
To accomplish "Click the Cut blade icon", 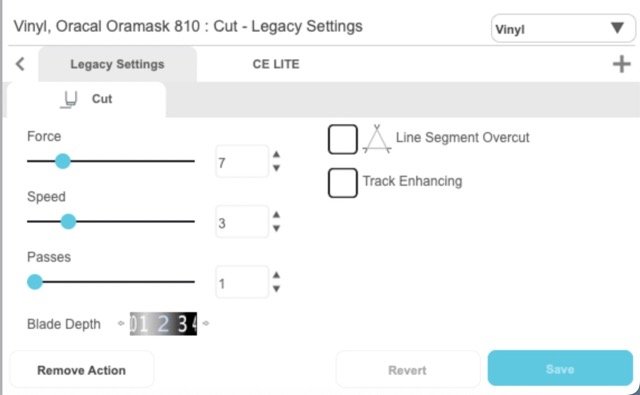I will coord(69,100).
